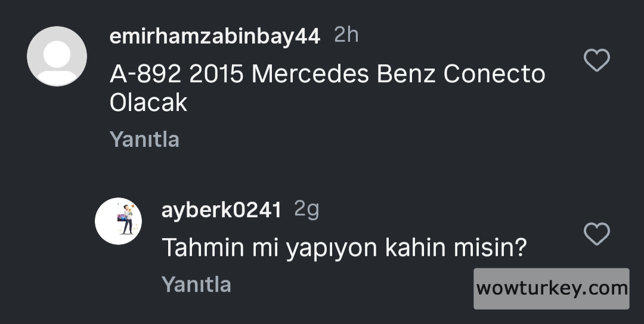Viewport: 644px width, 324px height.
Task: Tap the heart icon on ayberk0241's reply
Action: pyautogui.click(x=597, y=234)
